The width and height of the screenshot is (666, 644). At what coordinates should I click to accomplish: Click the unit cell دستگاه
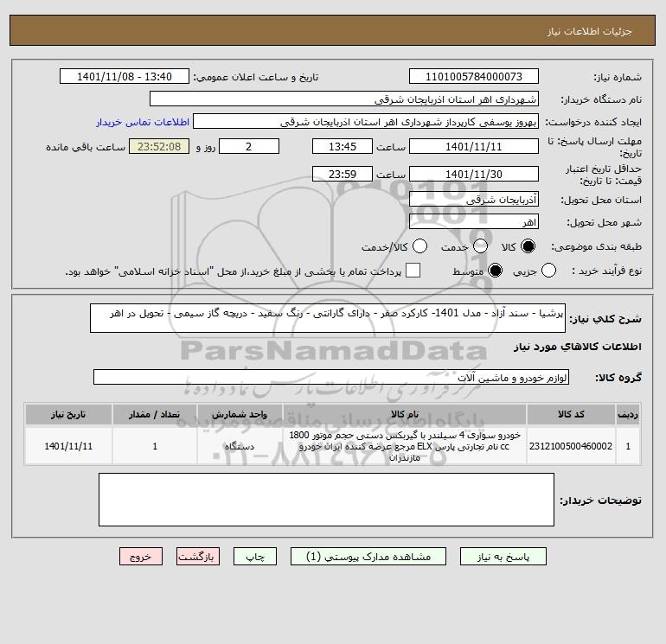(240, 446)
